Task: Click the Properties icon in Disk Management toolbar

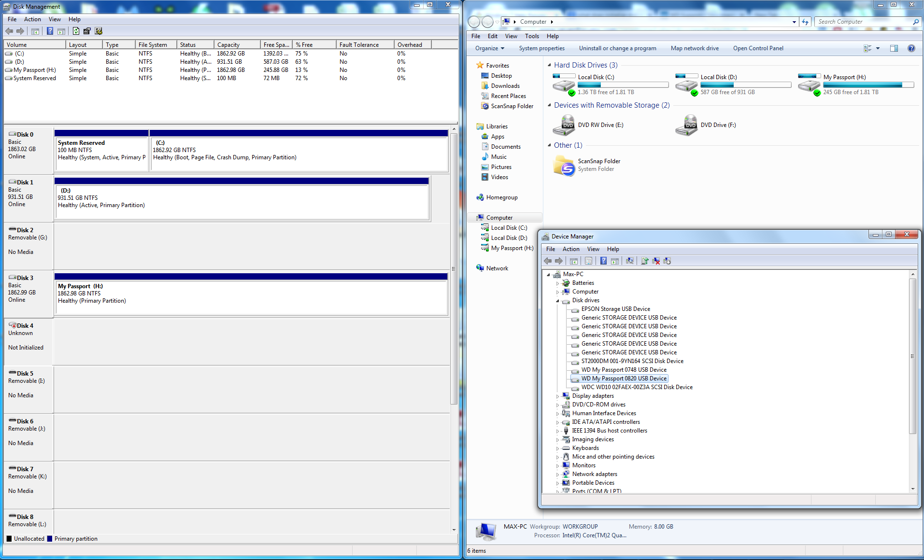Action: [87, 31]
